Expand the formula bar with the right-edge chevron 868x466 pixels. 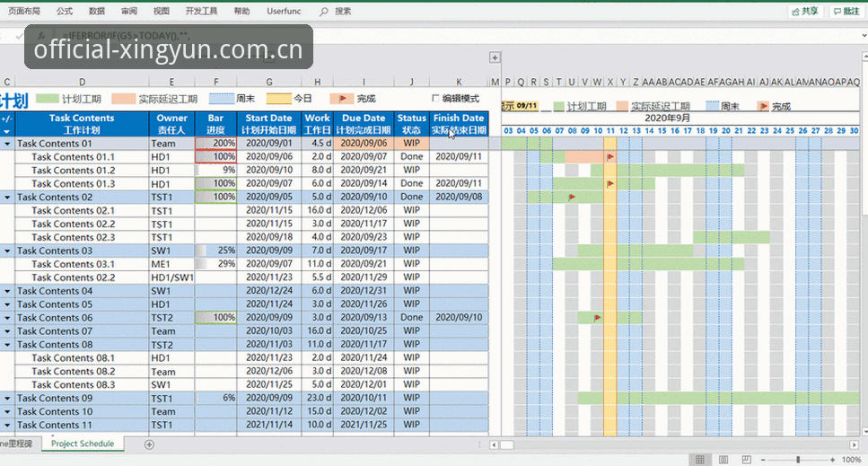(x=864, y=36)
